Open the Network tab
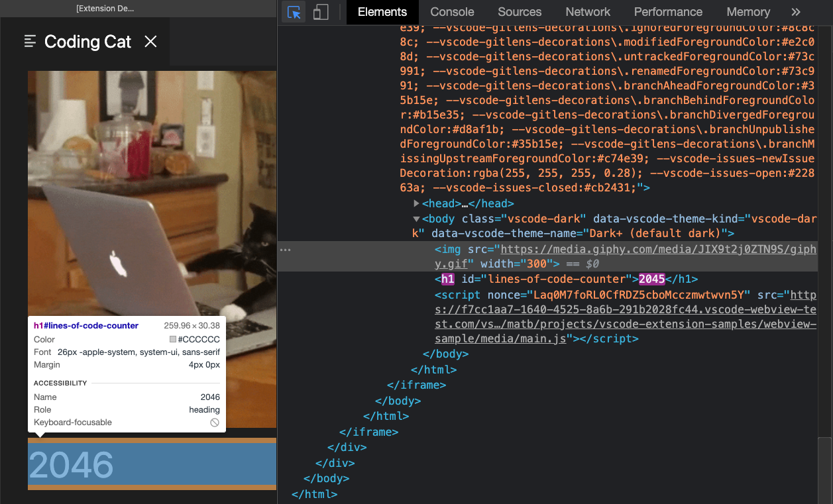The width and height of the screenshot is (833, 504). coord(587,12)
